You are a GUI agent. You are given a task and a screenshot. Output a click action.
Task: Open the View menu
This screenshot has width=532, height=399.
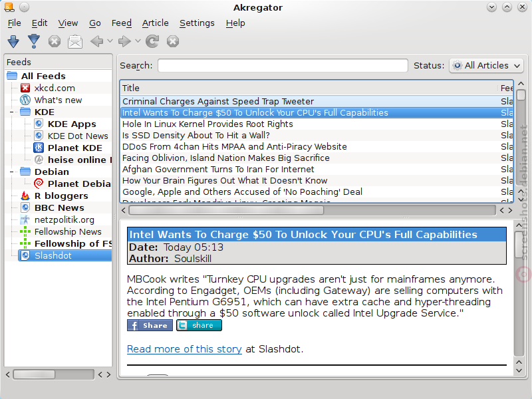coord(68,23)
